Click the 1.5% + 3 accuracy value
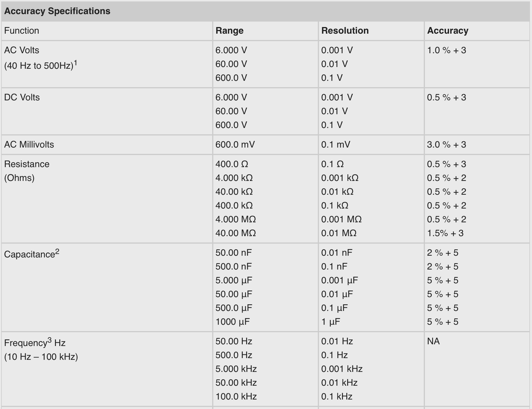 pos(445,233)
